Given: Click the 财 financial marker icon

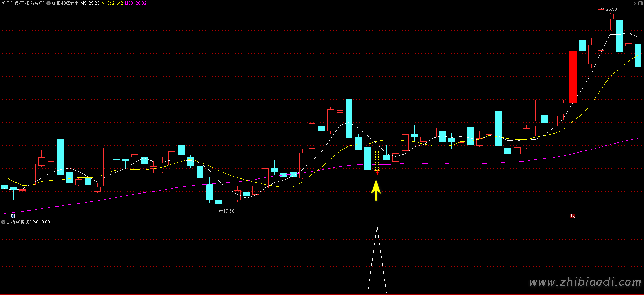Looking at the screenshot, I should pos(13,216).
